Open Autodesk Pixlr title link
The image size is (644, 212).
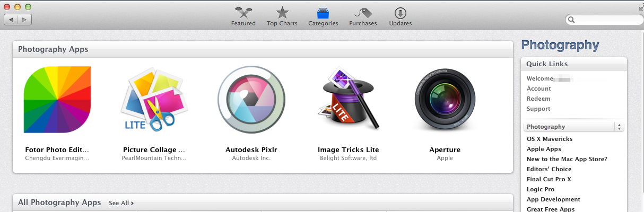(251, 149)
